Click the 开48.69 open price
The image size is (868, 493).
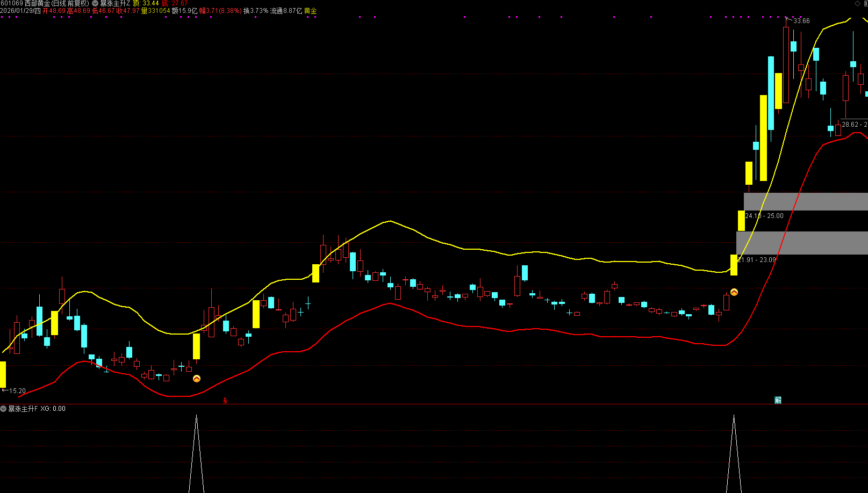(x=54, y=11)
